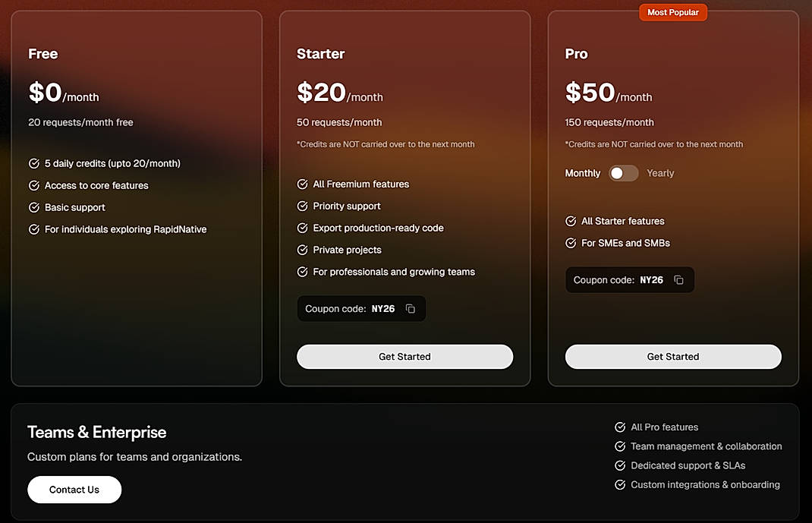Image resolution: width=812 pixels, height=523 pixels.
Task: Click the copy icon beside Pro coupon NY26
Action: 678,279
